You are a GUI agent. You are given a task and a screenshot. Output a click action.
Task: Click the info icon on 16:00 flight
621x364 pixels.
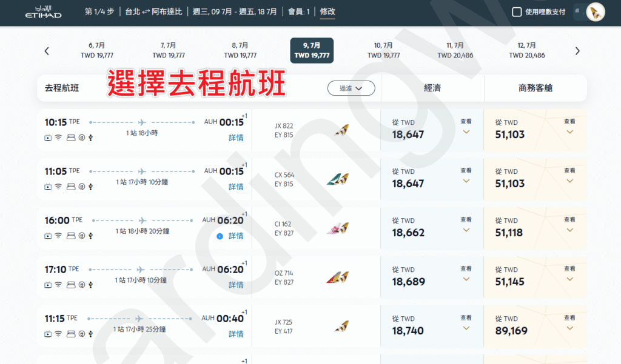(x=220, y=236)
